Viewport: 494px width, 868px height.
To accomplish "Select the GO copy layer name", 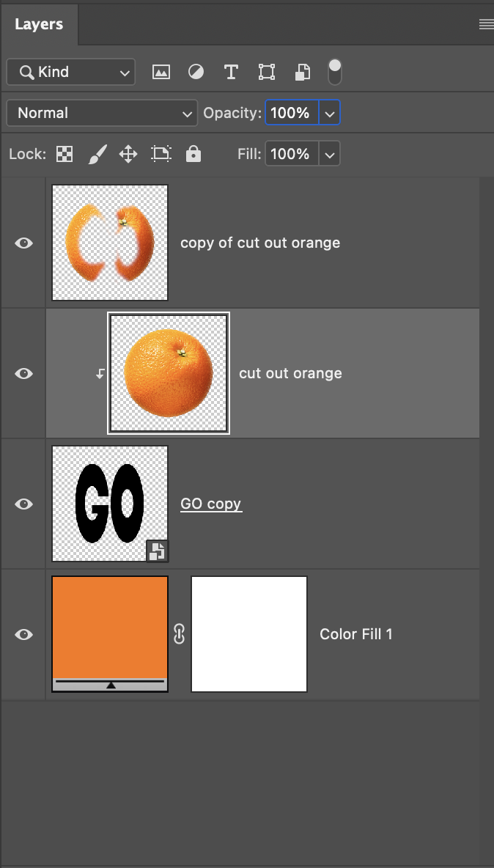I will (x=211, y=504).
